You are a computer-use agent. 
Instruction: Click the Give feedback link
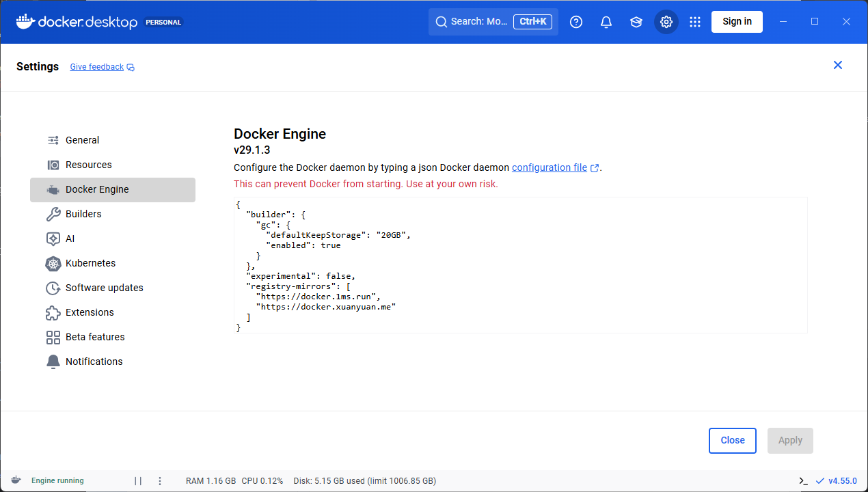(x=97, y=67)
